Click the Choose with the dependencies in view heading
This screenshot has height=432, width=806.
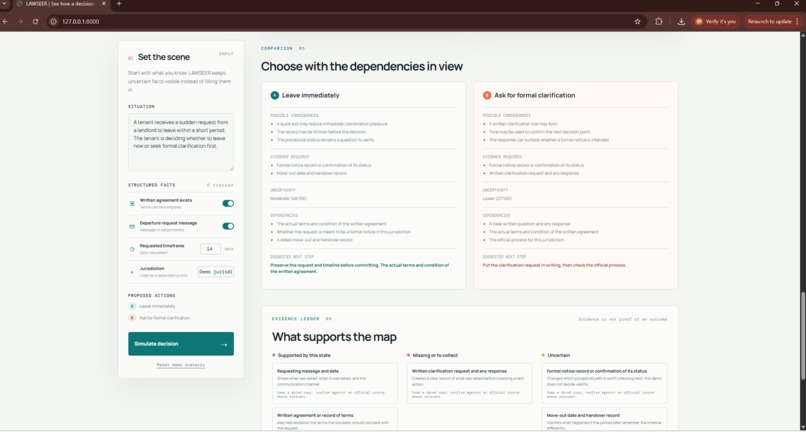(x=362, y=66)
